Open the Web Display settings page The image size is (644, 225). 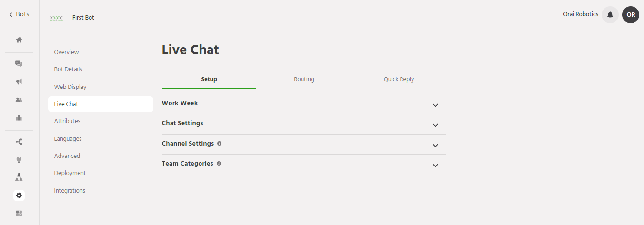tap(70, 87)
